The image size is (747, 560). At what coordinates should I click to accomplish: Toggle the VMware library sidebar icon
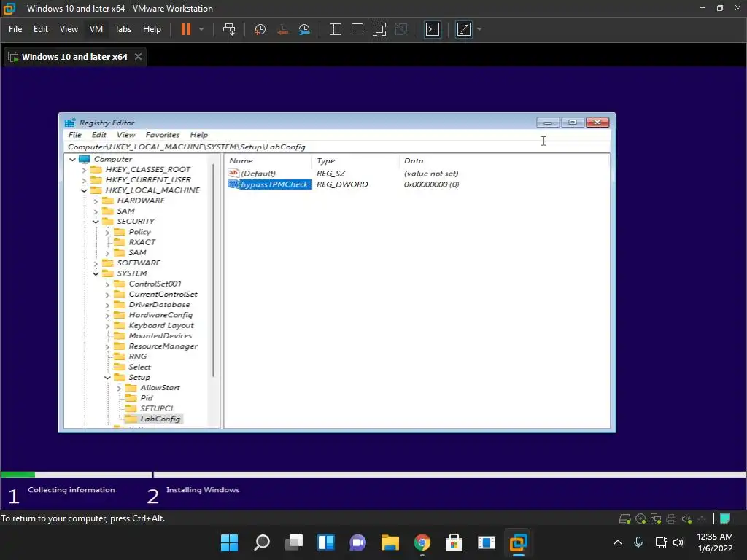336,29
